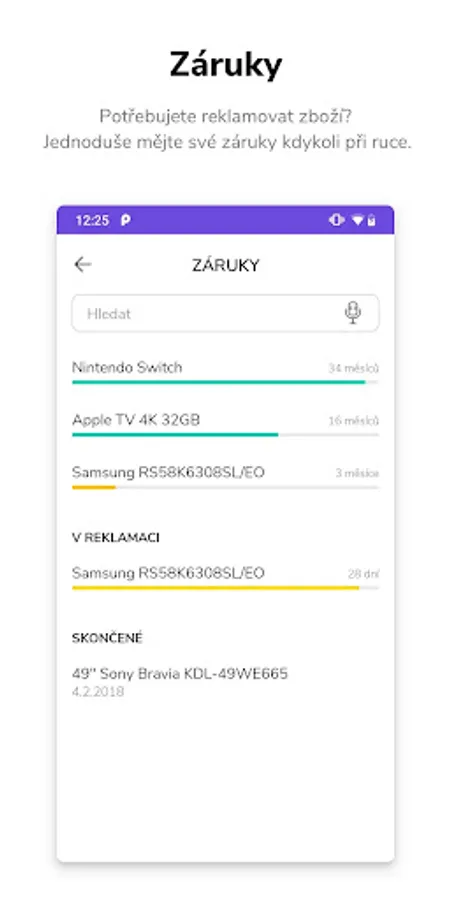Tap the microphone voice search icon
Screen dimensions: 450x900
pos(353,313)
